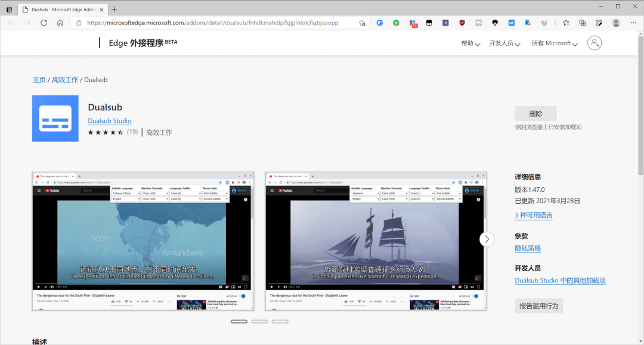Open a new browser tab
Viewport: 644px width, 345px height.
114,9
